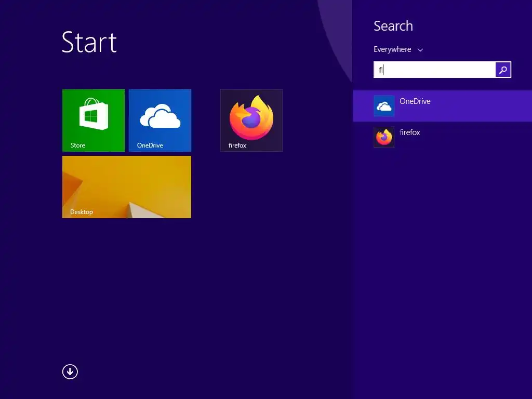Click the magnifier search button
532x399 pixels.
[503, 70]
